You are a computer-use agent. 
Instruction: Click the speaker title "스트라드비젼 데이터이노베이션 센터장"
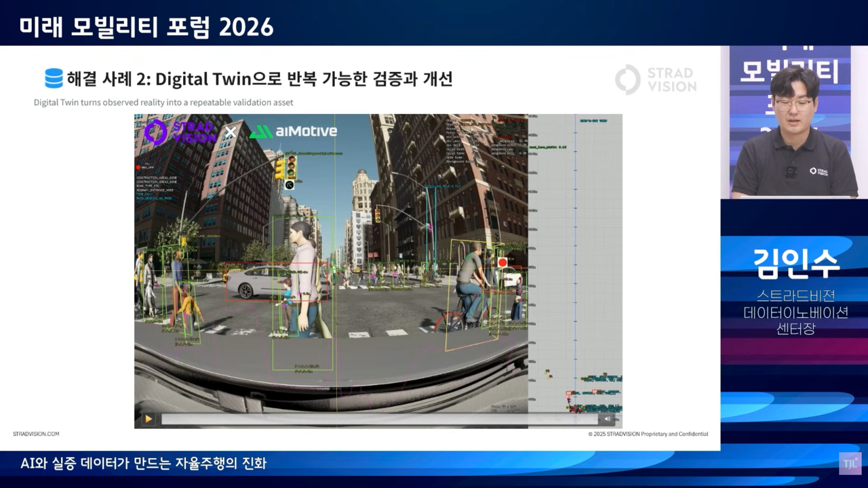point(796,312)
